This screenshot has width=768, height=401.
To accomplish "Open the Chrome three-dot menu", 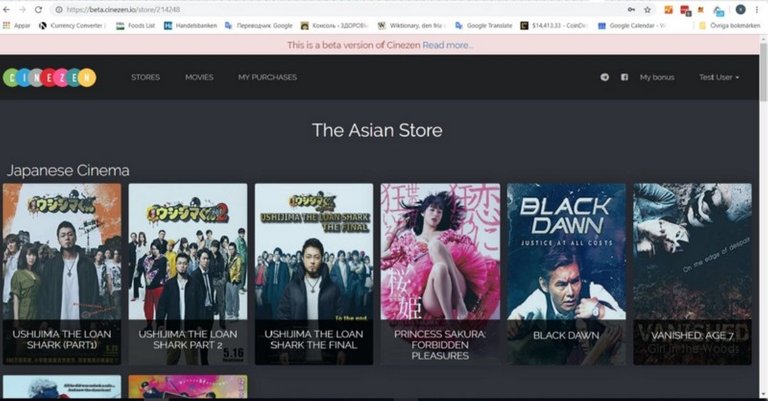I will point(757,9).
